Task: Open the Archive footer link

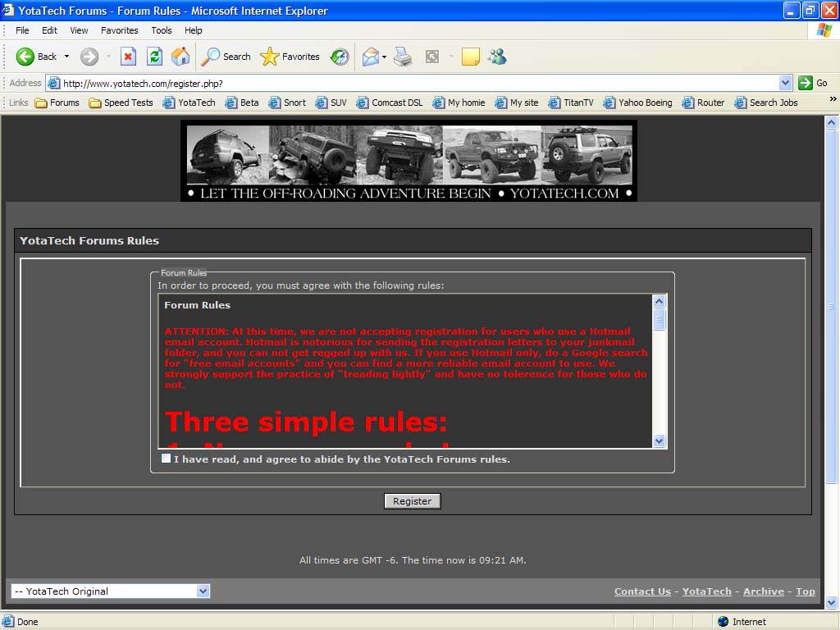Action: (764, 591)
